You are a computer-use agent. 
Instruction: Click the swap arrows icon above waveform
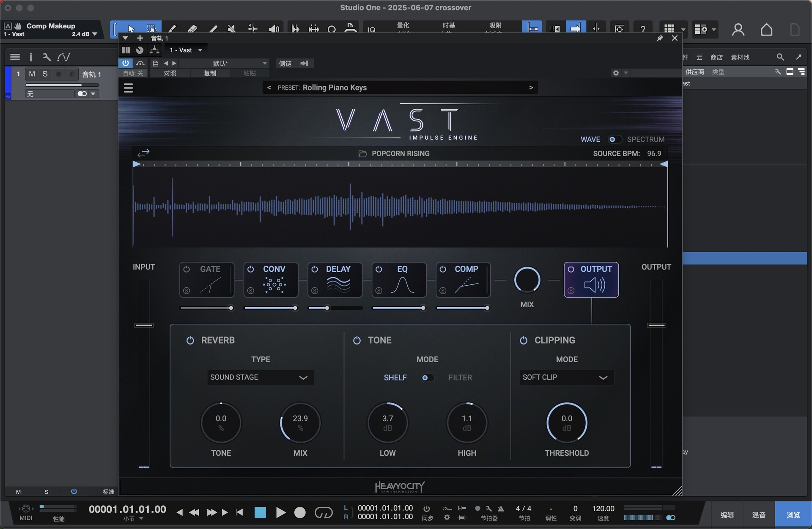[143, 153]
